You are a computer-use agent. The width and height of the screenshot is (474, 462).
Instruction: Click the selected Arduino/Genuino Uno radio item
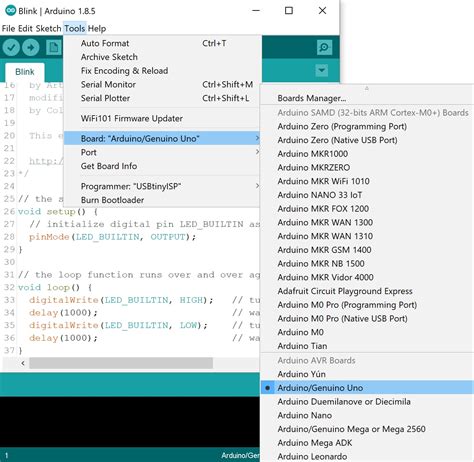coord(367,388)
